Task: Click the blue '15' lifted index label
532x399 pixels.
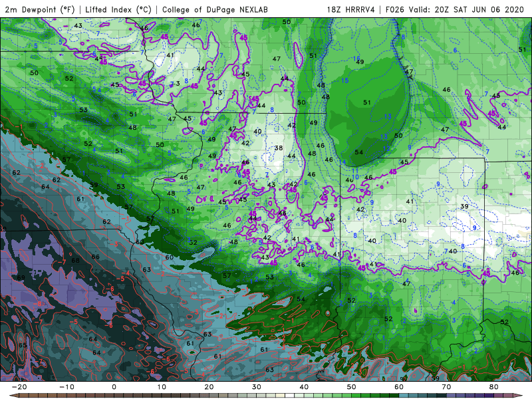Action: 344,80
